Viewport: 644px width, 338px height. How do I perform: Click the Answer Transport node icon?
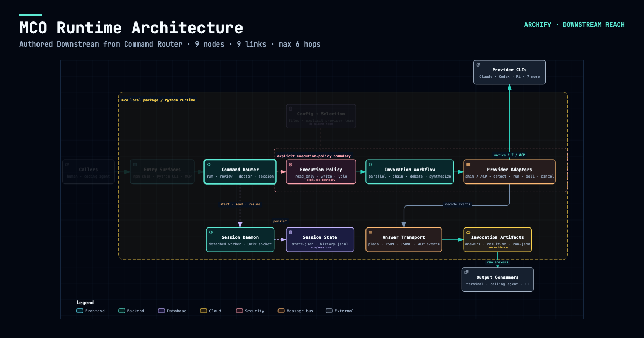[370, 232]
